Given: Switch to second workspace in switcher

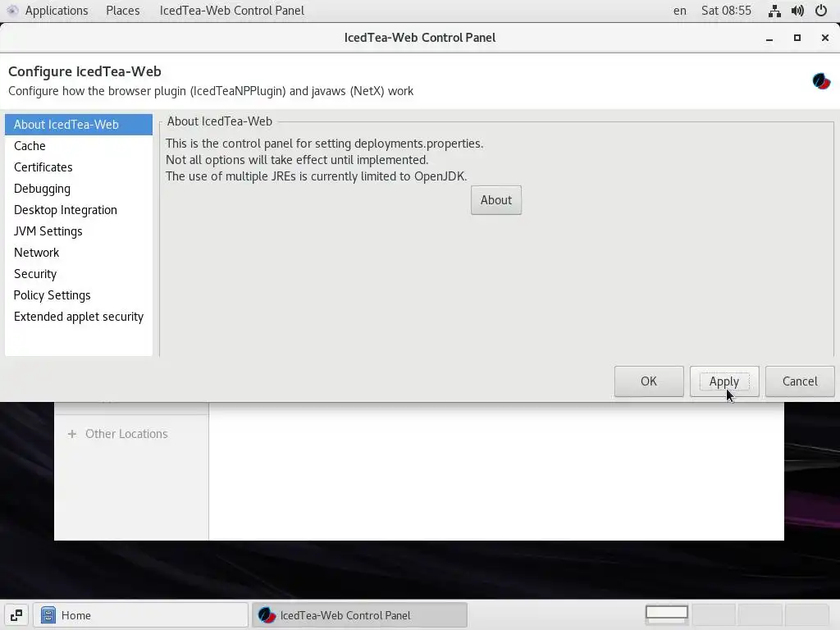Looking at the screenshot, I should 714,614.
